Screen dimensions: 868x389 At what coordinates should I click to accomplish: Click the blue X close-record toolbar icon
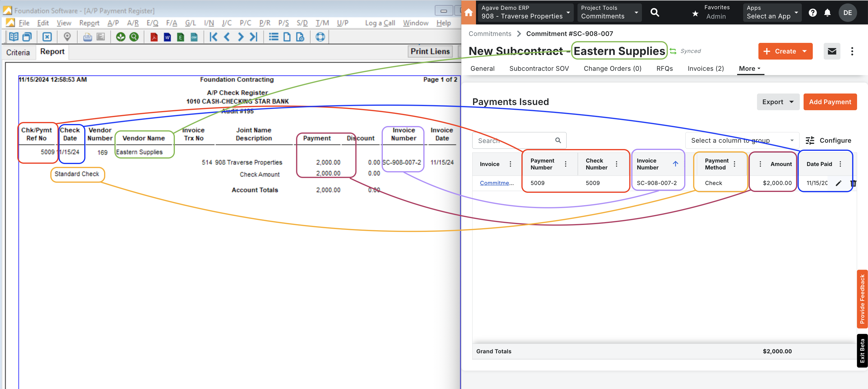[47, 37]
